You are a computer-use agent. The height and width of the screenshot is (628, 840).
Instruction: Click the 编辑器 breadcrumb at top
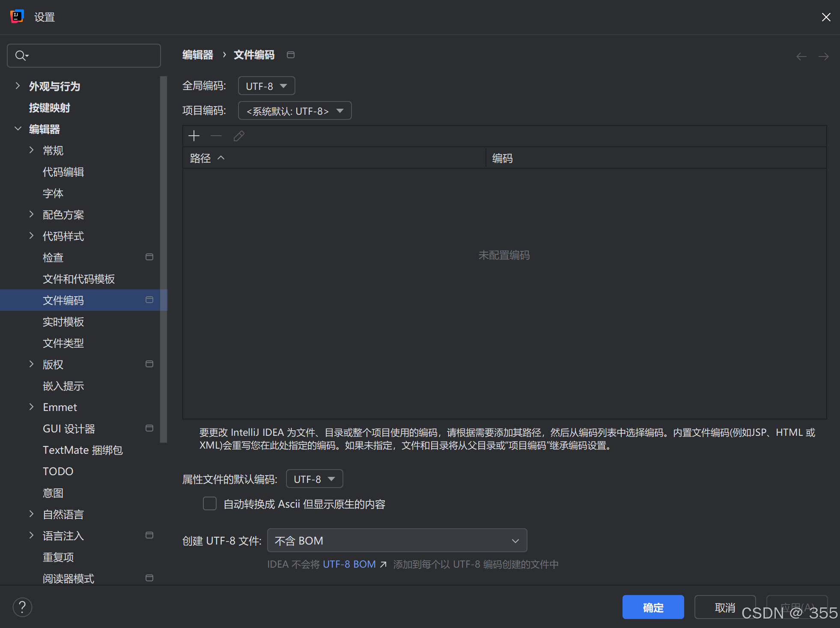197,55
